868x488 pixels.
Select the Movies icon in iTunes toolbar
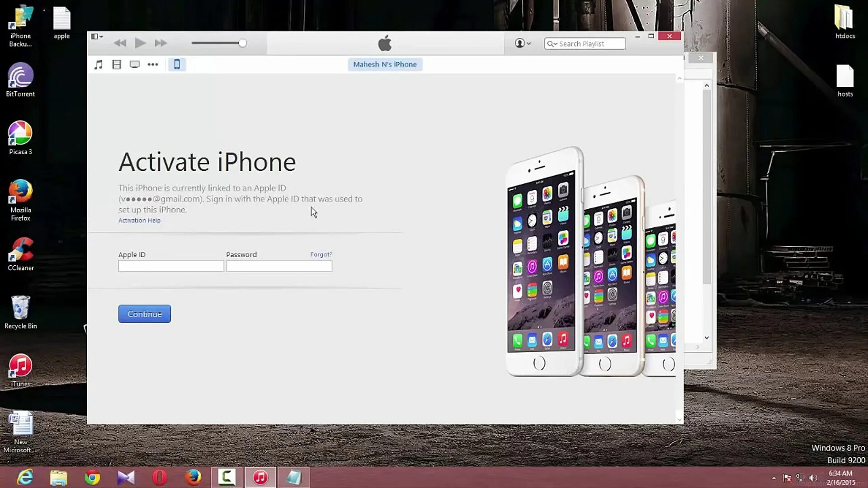(x=116, y=64)
